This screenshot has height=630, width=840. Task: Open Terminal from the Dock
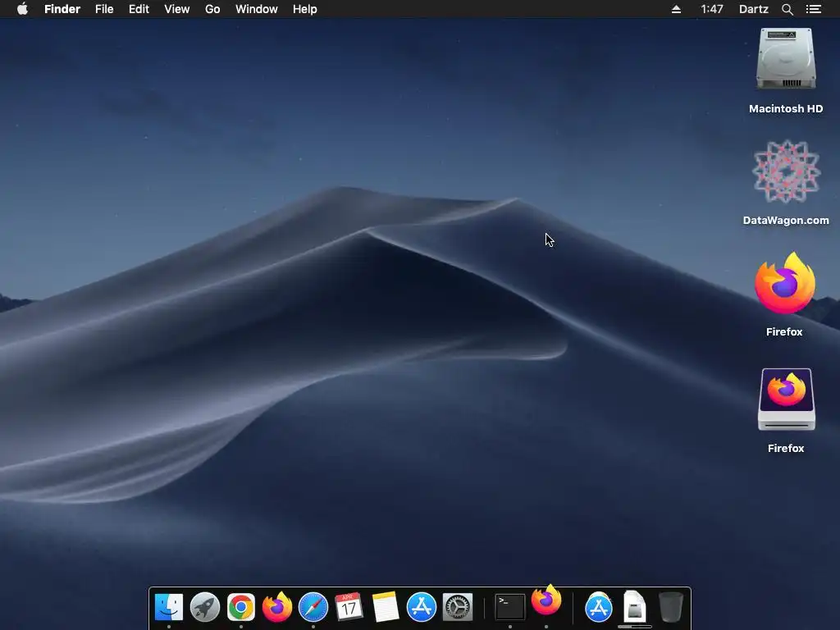[x=509, y=607]
